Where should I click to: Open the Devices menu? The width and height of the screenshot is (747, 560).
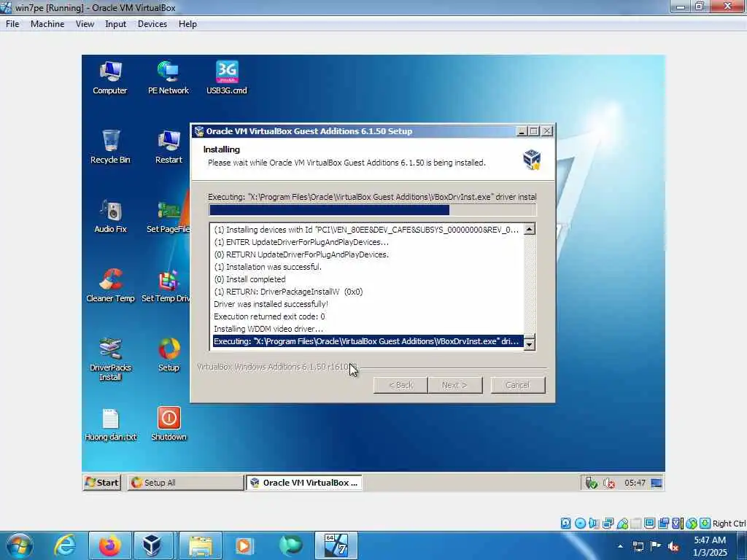tap(152, 24)
